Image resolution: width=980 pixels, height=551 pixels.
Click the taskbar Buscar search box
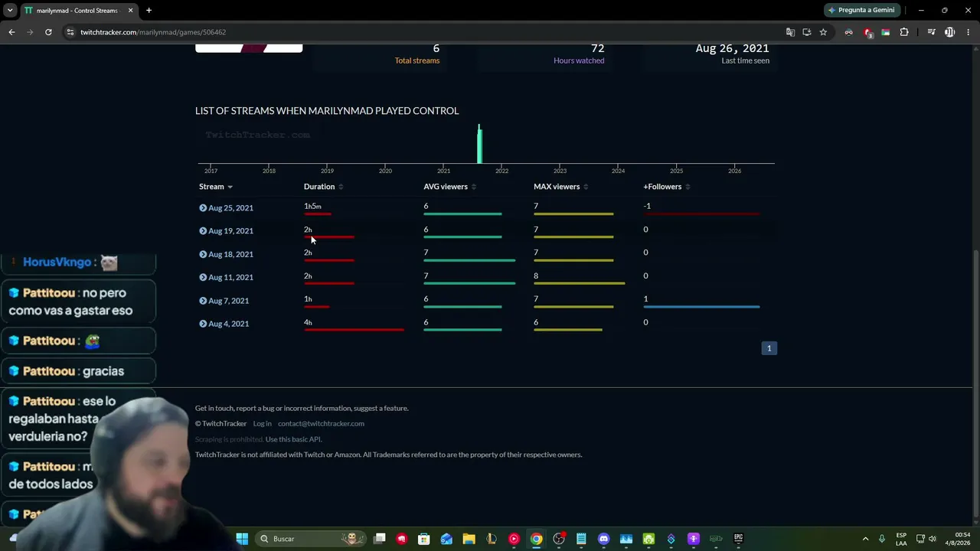click(x=311, y=539)
